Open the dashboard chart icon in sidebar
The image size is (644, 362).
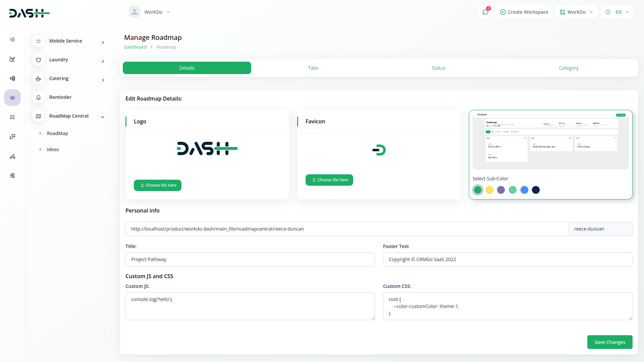coord(12,59)
